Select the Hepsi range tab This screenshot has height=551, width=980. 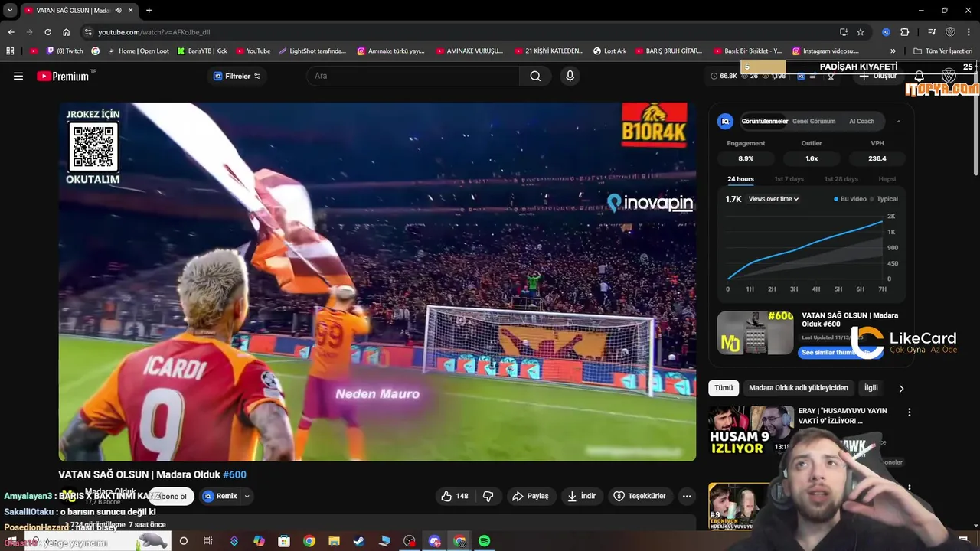[x=887, y=179]
